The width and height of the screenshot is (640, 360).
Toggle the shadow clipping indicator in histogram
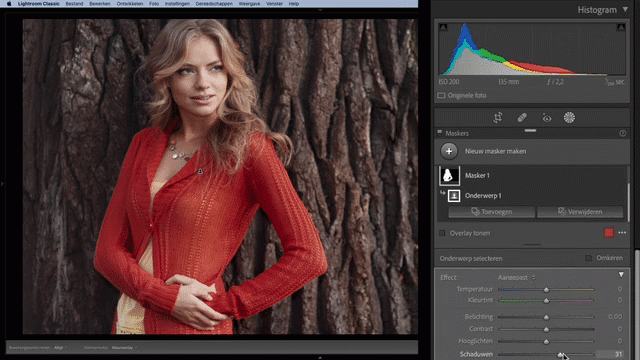443,28
